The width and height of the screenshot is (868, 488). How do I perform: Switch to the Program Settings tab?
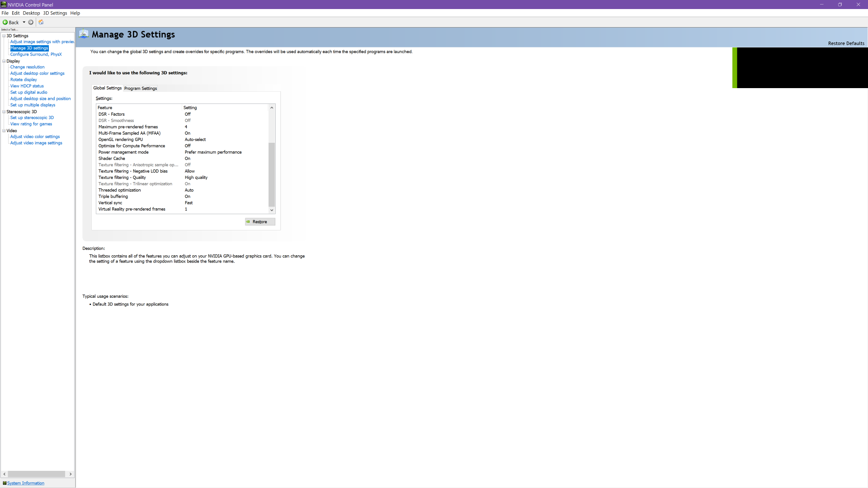pos(141,88)
